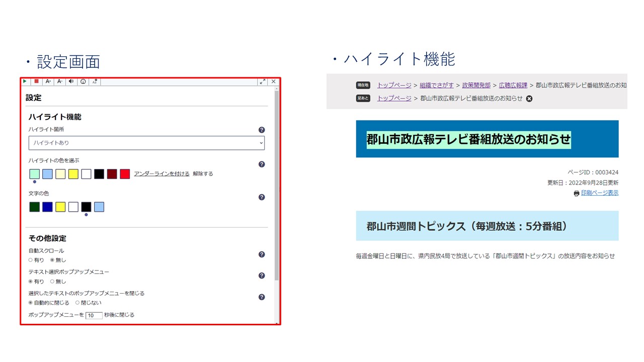The height and width of the screenshot is (362, 644).
Task: Open 組織でさがす breadcrumb link
Action: pyautogui.click(x=437, y=85)
